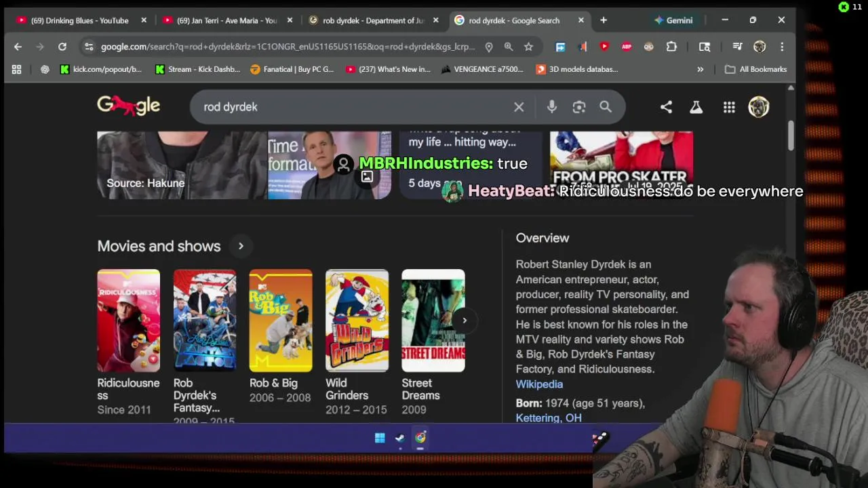Open the image sourced from Hakune
The width and height of the screenshot is (868, 488).
point(182,165)
